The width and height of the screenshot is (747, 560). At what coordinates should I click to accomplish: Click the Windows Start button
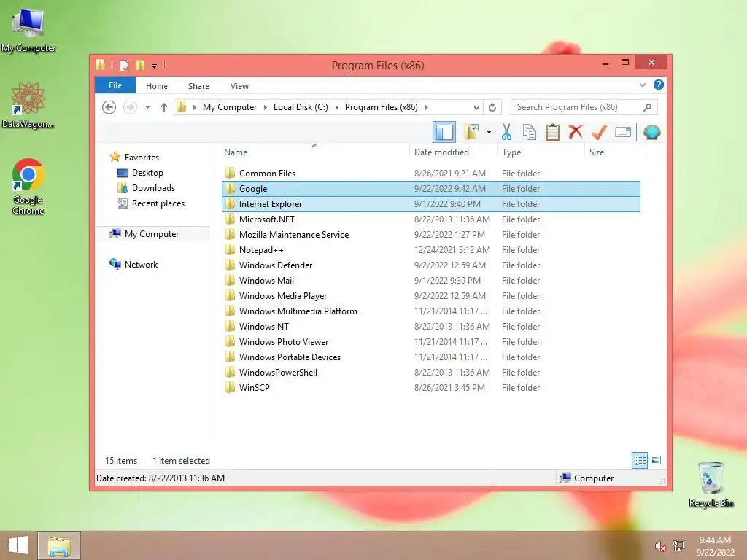pyautogui.click(x=18, y=545)
